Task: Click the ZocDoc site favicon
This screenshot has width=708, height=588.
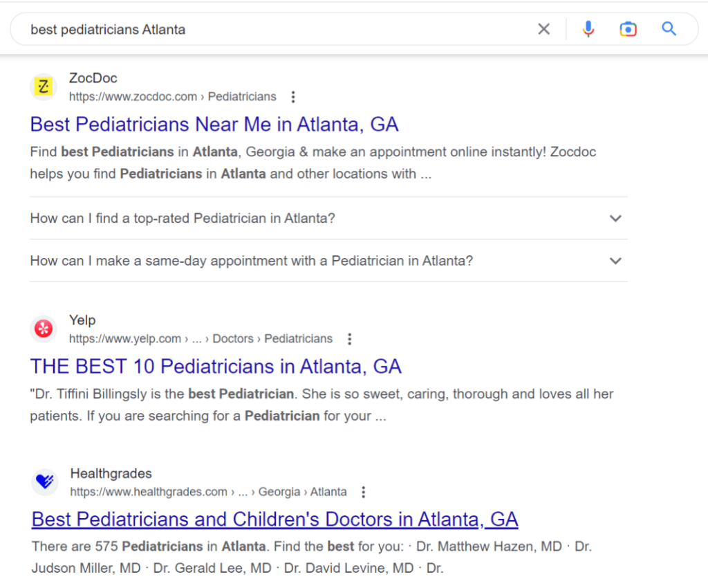Action: tap(43, 86)
